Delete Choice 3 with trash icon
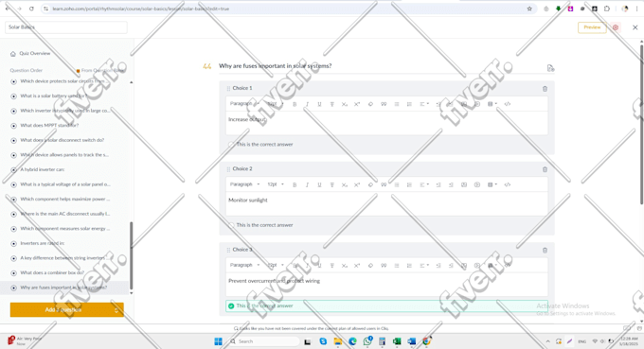 [x=545, y=251]
